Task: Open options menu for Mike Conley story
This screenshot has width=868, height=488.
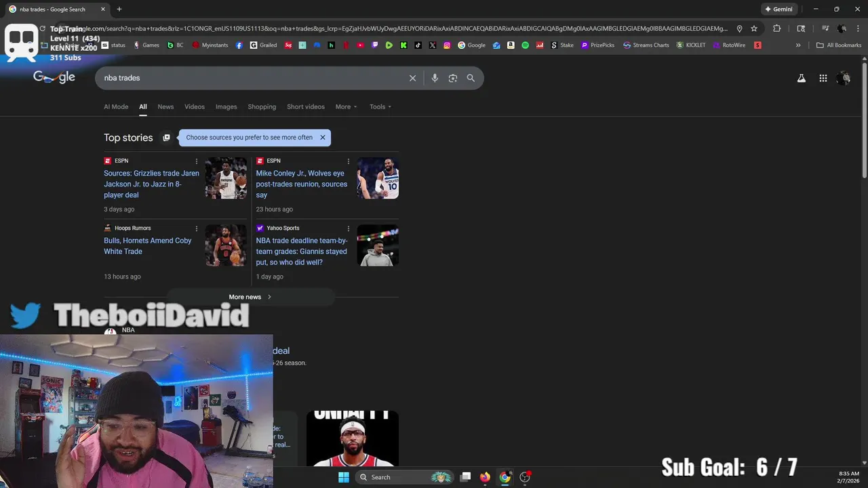Action: [x=349, y=161]
